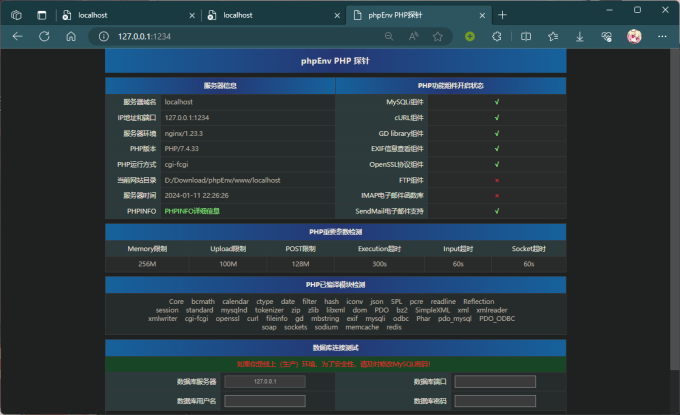The height and width of the screenshot is (415, 680).
Task: Click the redis module name
Action: coord(394,327)
